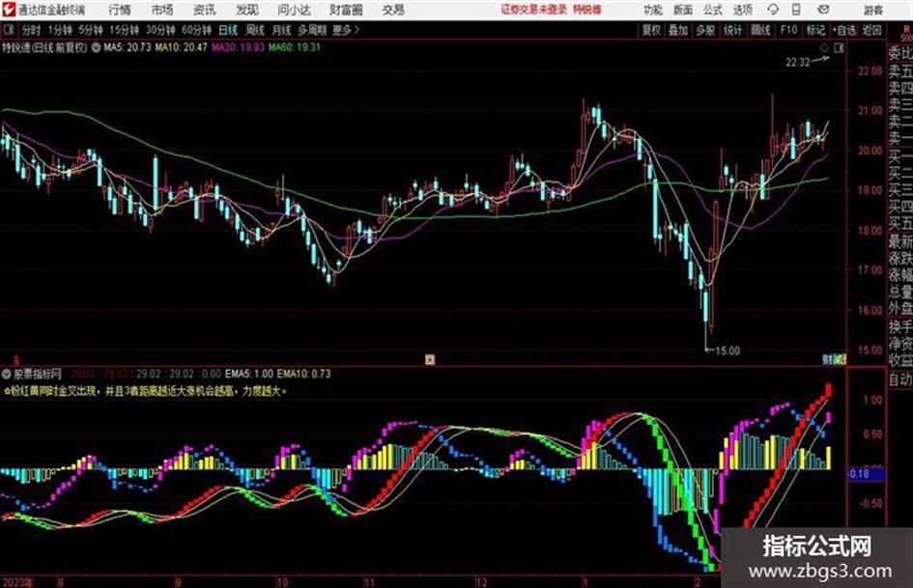The height and width of the screenshot is (588, 913).
Task: Click the MA5: 20.73 indicator value
Action: pos(127,47)
